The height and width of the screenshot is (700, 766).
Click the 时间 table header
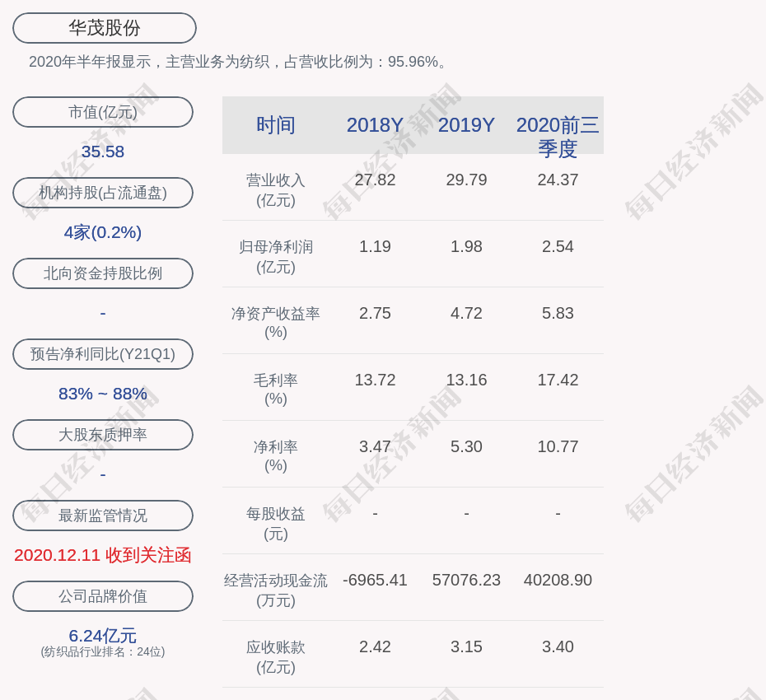(x=276, y=125)
